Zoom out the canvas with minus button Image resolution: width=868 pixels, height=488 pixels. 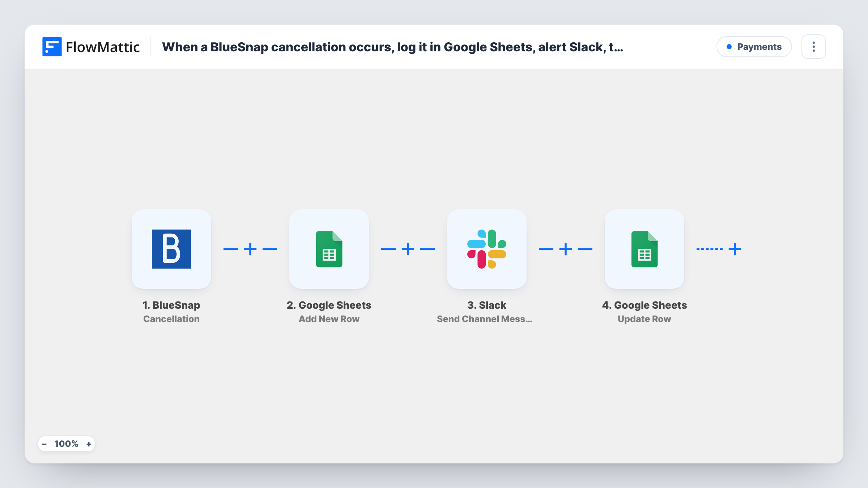44,444
